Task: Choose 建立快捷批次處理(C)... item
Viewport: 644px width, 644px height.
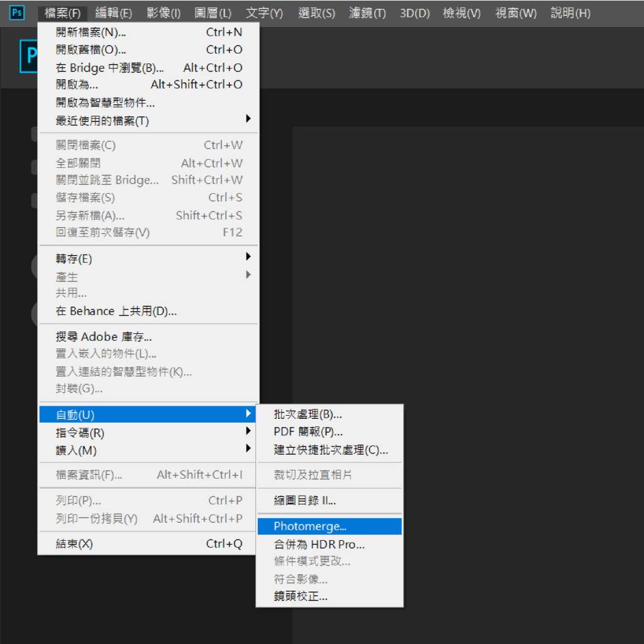Action: tap(330, 450)
